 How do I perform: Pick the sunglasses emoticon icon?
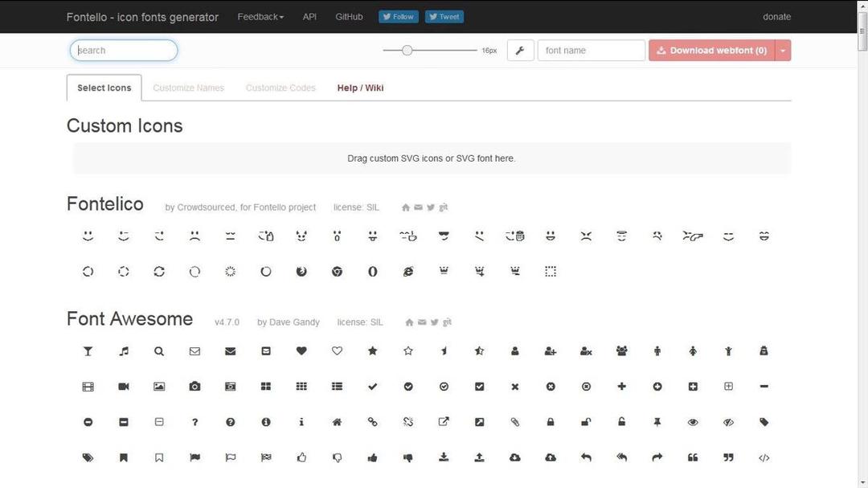(444, 236)
